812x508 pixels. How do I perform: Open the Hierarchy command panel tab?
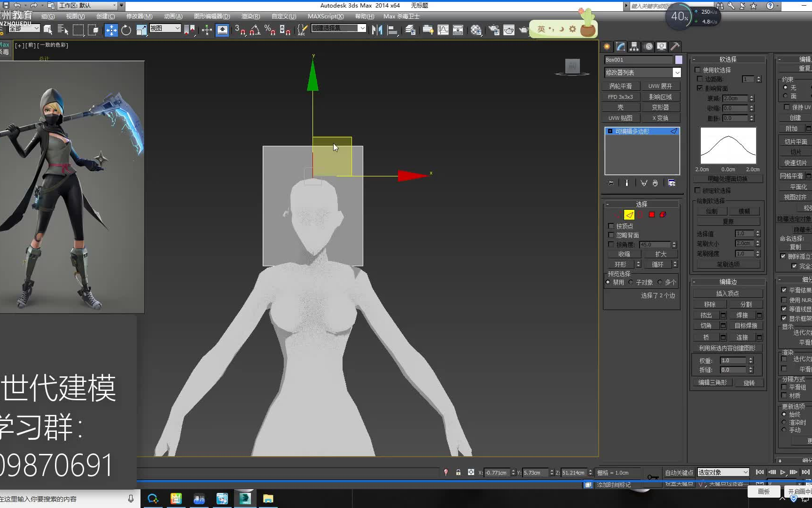[634, 46]
